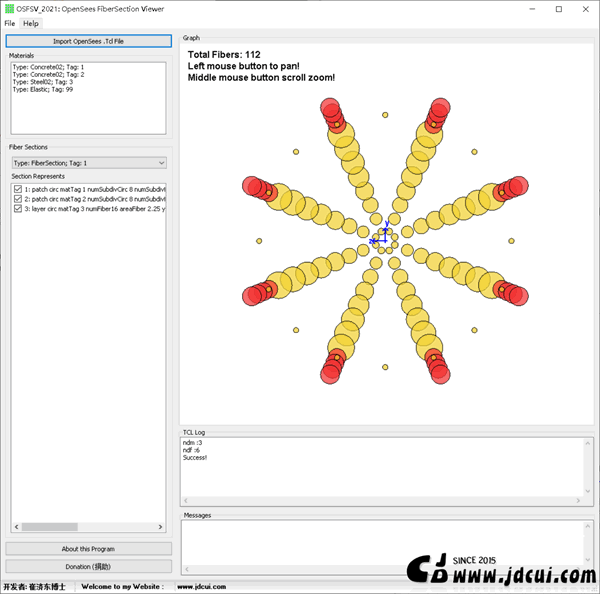The image size is (600, 594).
Task: Click the www.jdcui.com link in status bar
Action: pos(202,586)
